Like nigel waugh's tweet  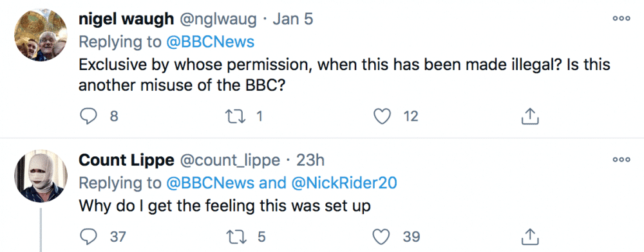tap(382, 117)
